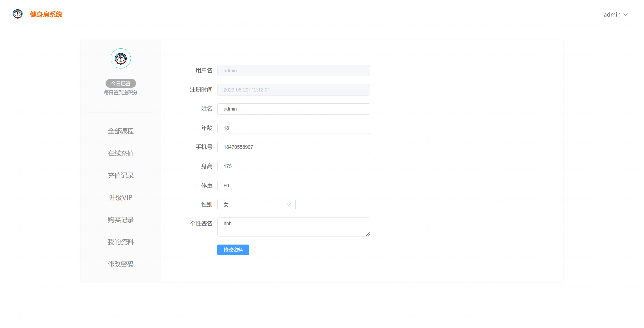Click the 今日已签 sign-in badge
This screenshot has height=328, width=644.
pyautogui.click(x=121, y=83)
